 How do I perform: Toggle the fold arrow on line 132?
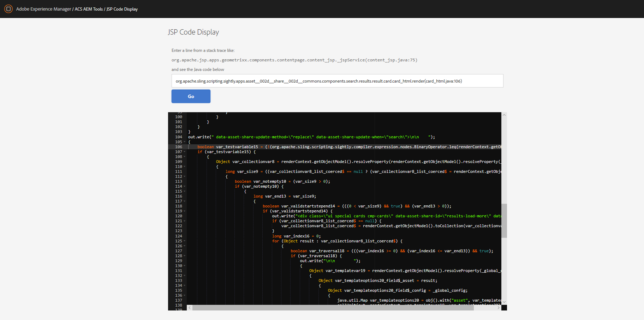[184, 276]
